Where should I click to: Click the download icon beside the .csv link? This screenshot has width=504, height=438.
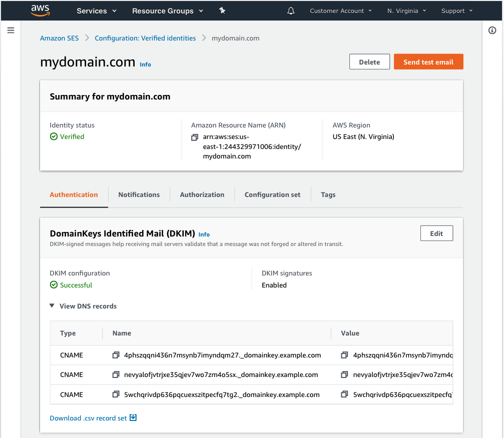133,417
